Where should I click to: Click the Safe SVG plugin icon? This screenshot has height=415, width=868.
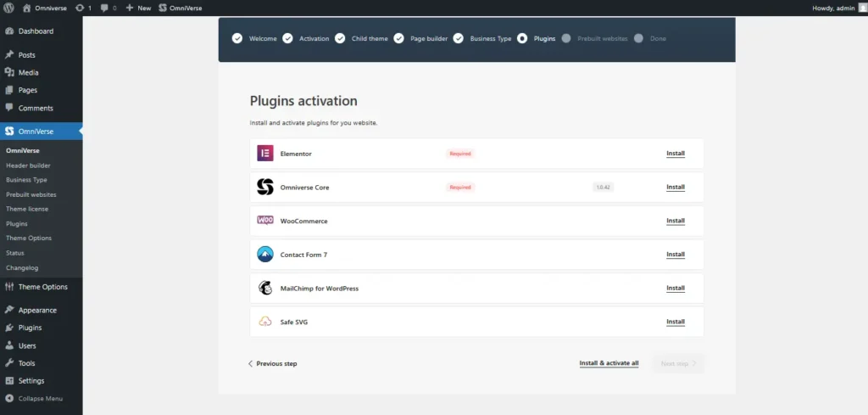(x=265, y=322)
